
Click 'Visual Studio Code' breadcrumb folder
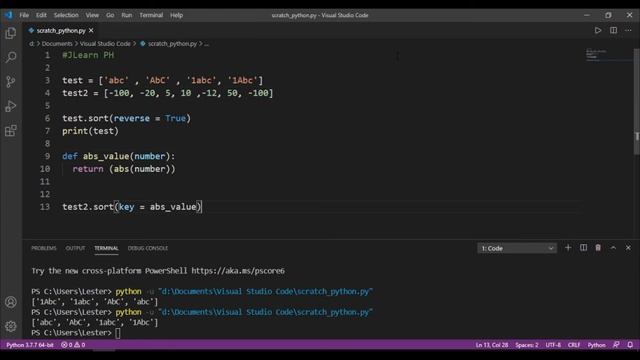coord(105,44)
